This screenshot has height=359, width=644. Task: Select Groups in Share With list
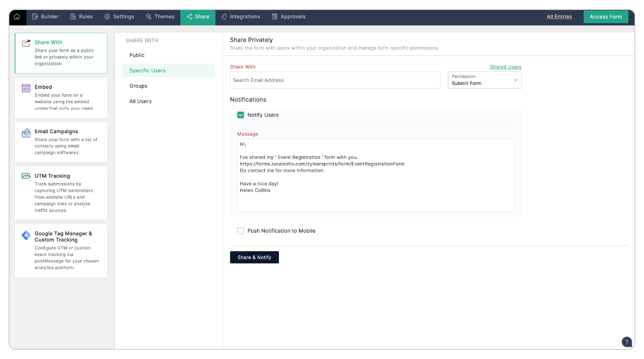coord(138,86)
